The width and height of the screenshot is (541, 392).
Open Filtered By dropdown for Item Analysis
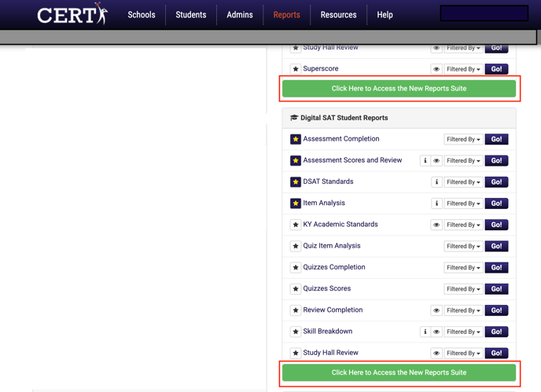(463, 203)
